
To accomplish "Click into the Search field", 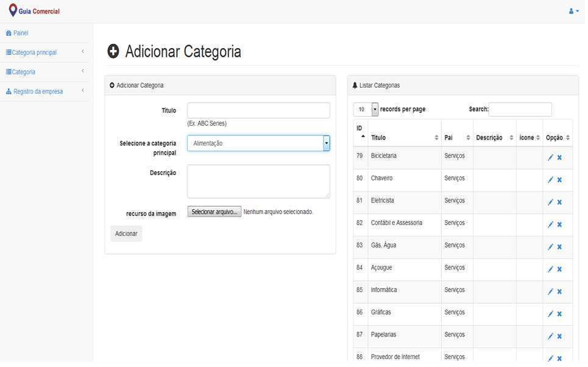I will tap(520, 110).
